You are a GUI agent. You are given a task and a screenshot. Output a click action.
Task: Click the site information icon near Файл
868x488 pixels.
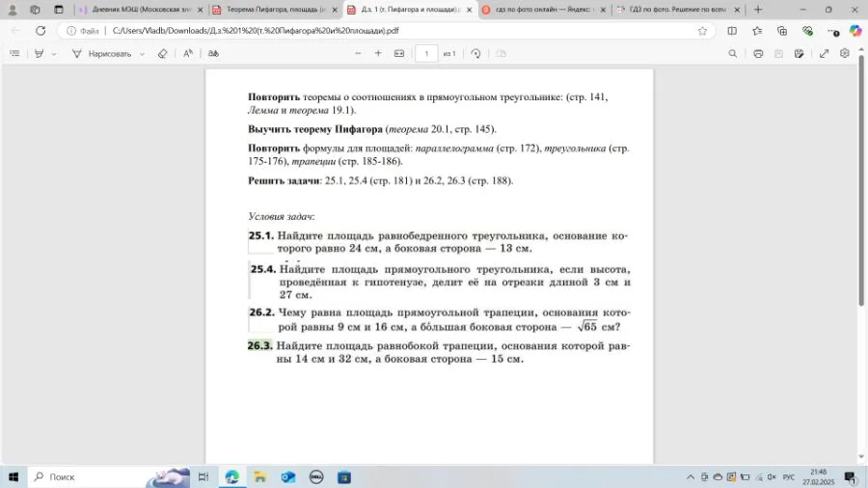click(x=70, y=31)
